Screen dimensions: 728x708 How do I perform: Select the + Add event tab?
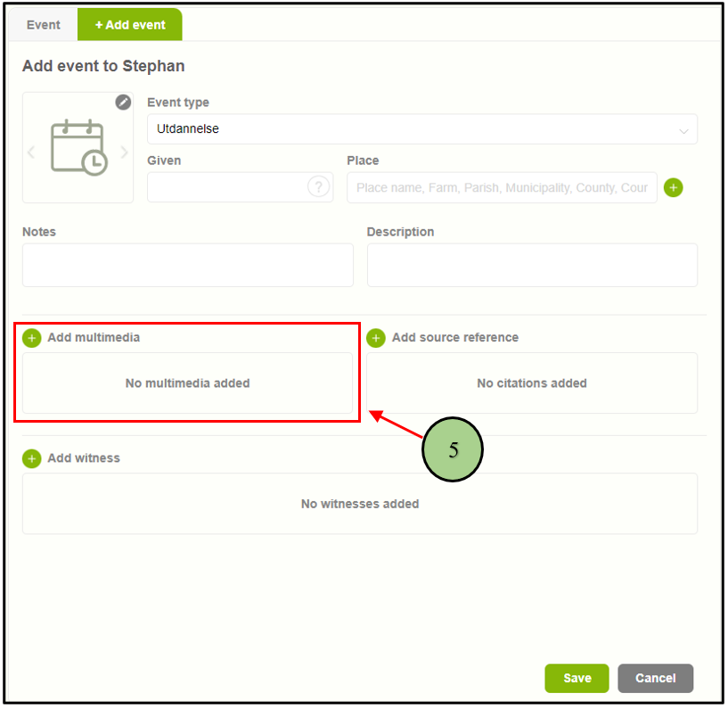click(x=130, y=25)
